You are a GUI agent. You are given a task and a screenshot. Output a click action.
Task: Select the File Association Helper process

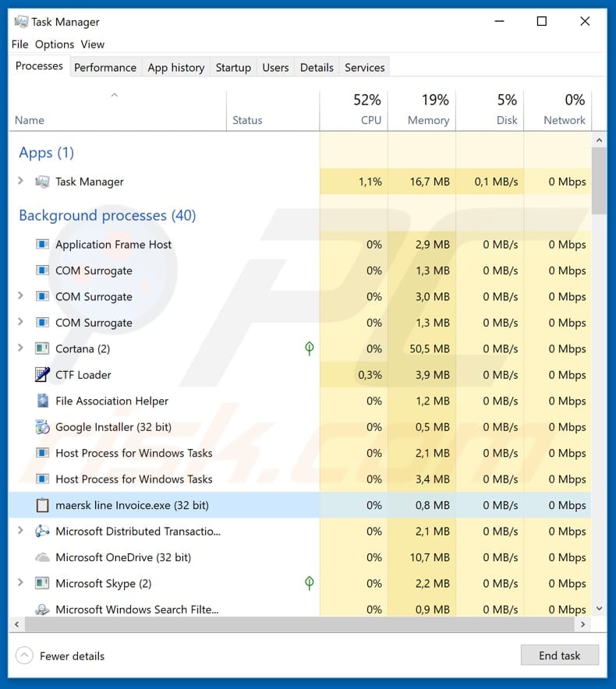point(300,401)
